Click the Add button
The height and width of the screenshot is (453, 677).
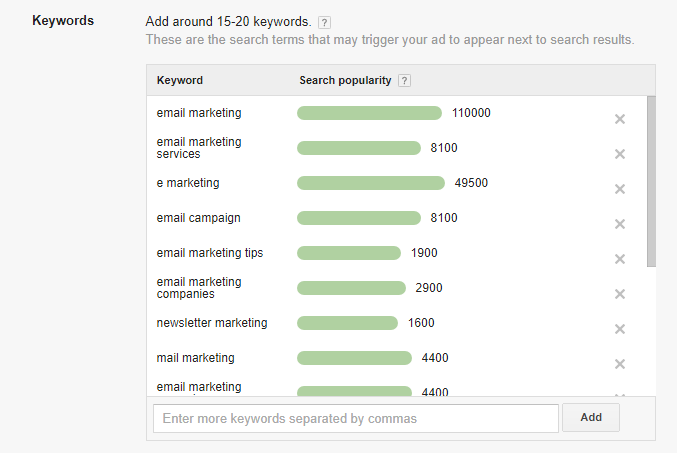pos(591,418)
